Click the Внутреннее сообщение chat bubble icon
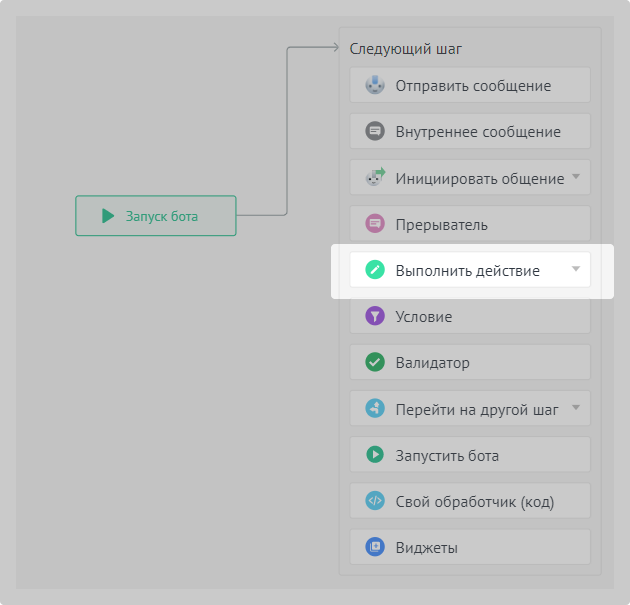Image resolution: width=630 pixels, height=605 pixels. [x=375, y=131]
